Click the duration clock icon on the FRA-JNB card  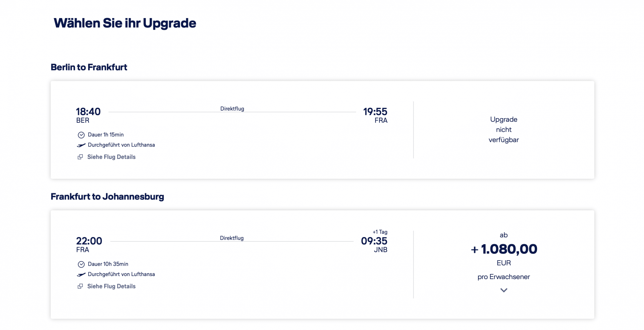tap(81, 264)
